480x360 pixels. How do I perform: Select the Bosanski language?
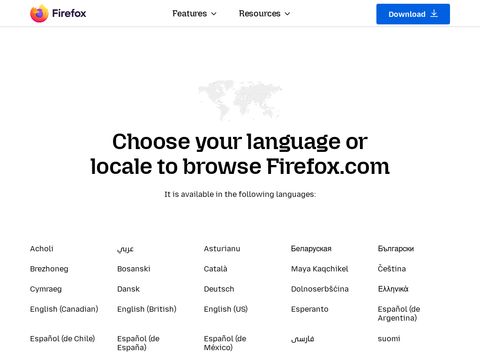(134, 269)
